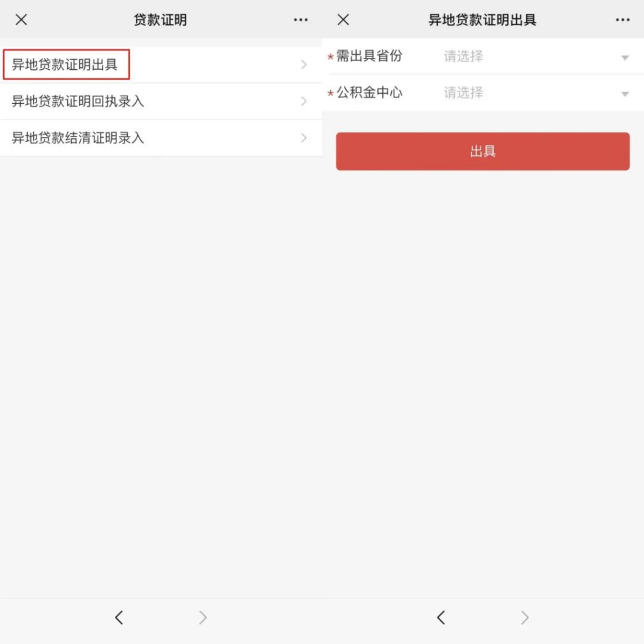Open 异地贷款证明回执录入 menu entry
Image resolution: width=644 pixels, height=644 pixels.
(x=161, y=101)
